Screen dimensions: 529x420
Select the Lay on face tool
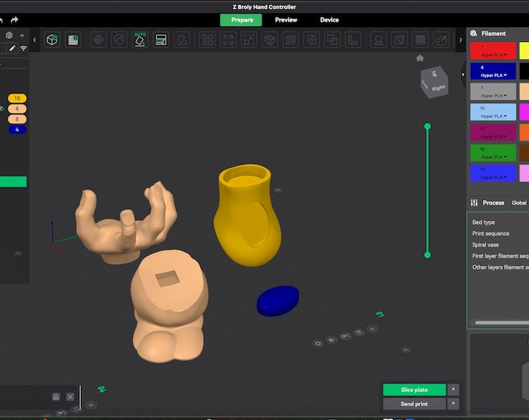(182, 40)
